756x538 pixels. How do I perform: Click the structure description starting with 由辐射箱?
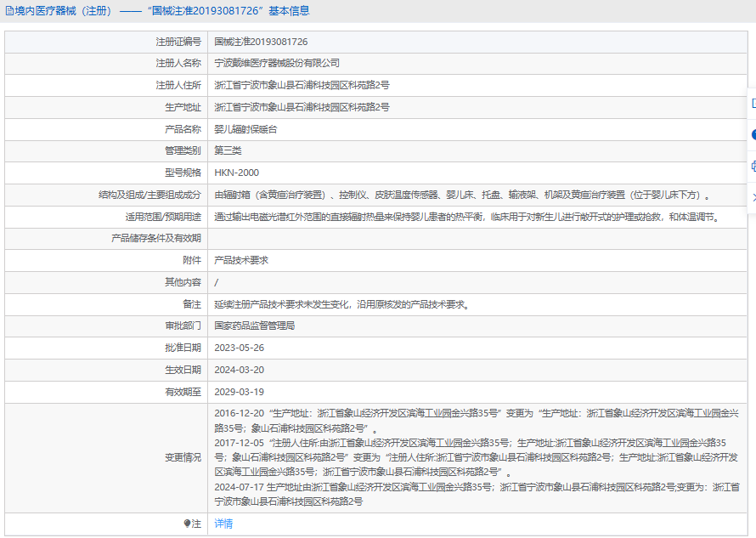tap(463, 195)
